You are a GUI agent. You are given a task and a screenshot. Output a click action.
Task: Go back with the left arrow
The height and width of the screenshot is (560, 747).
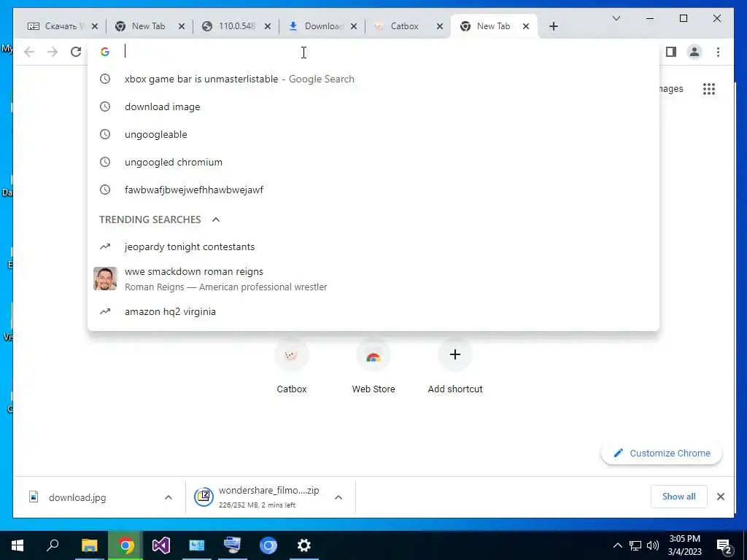click(x=29, y=52)
